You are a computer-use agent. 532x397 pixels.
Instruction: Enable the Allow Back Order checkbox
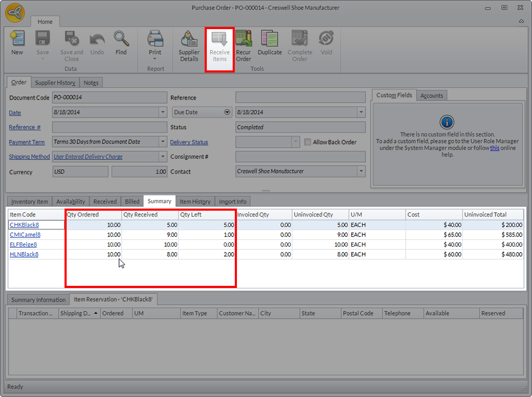308,142
